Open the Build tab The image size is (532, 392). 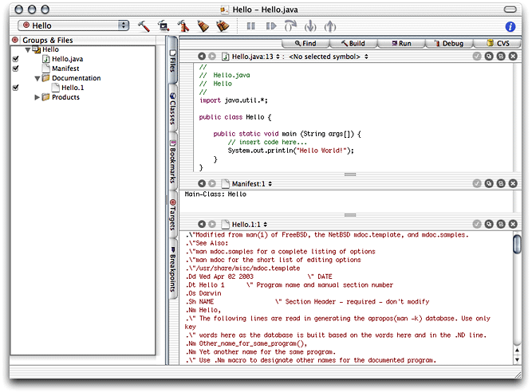pos(353,43)
